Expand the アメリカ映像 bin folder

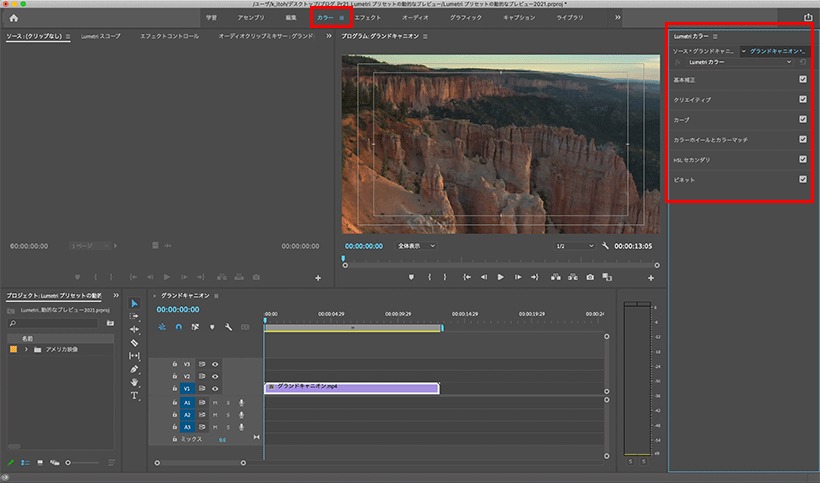point(26,349)
